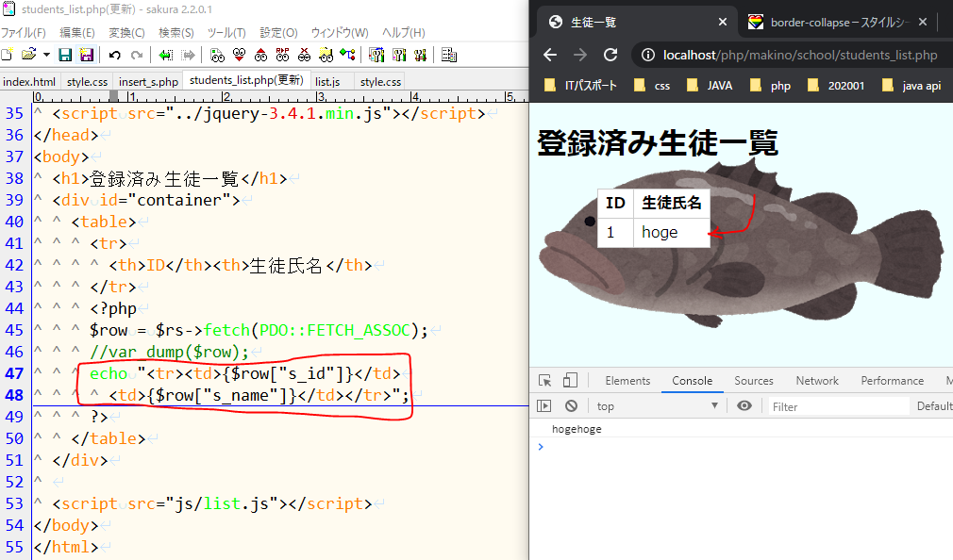
Task: Switch to the insert_s.php editor tab
Action: (x=148, y=81)
